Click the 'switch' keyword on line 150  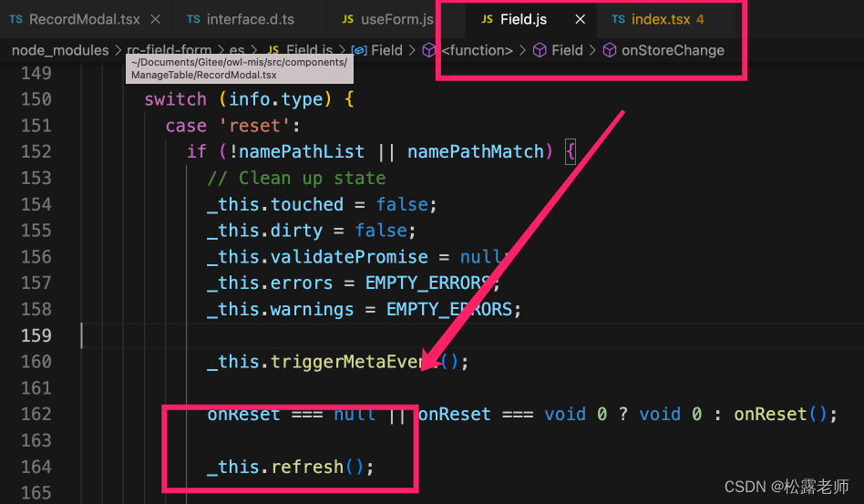[x=175, y=99]
